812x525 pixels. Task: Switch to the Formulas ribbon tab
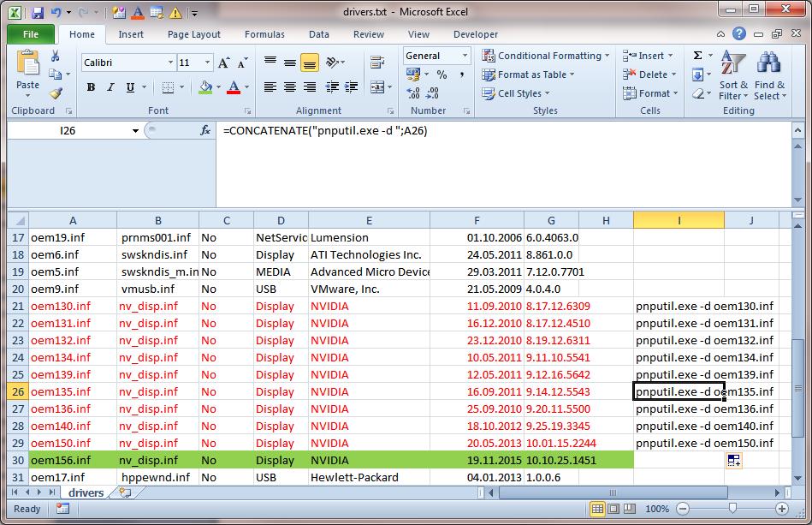[x=264, y=34]
